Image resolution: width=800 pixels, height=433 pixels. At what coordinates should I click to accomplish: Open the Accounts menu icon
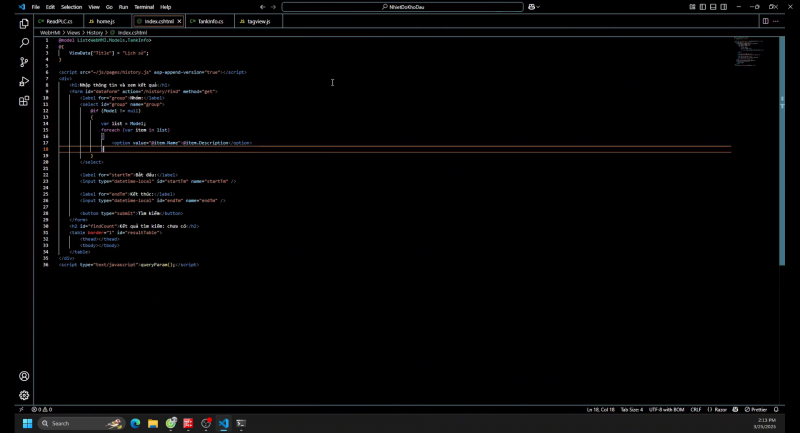(24, 376)
